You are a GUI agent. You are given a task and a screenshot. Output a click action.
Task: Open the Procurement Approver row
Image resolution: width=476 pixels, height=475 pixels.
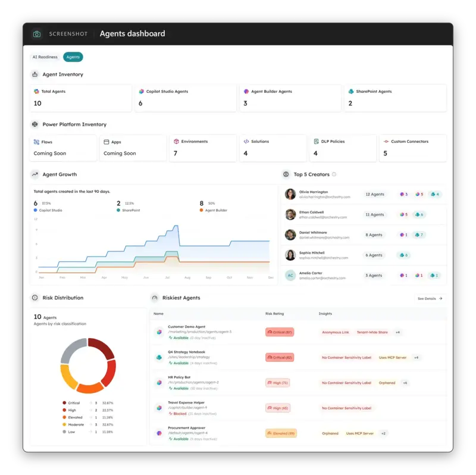pos(299,433)
